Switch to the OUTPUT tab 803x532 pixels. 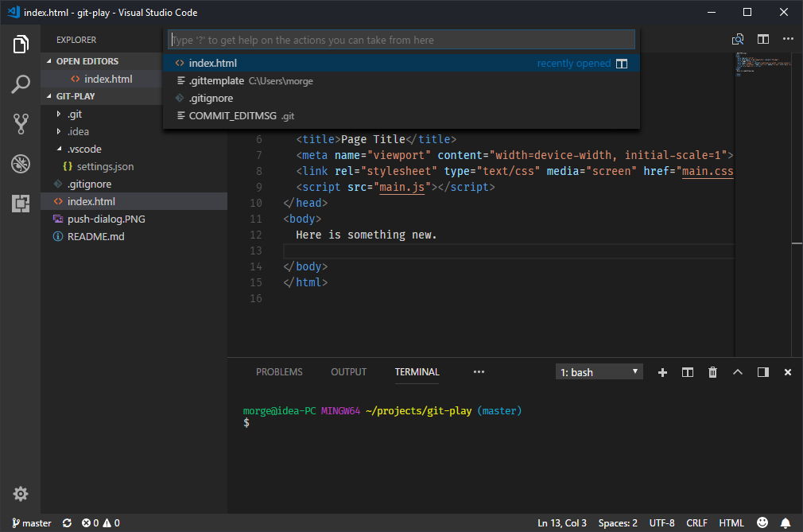[348, 371]
